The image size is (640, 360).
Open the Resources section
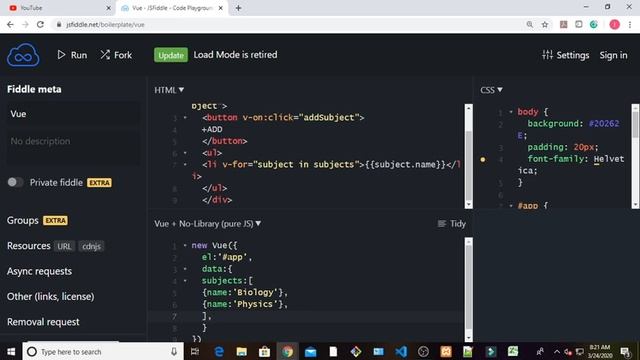point(29,246)
